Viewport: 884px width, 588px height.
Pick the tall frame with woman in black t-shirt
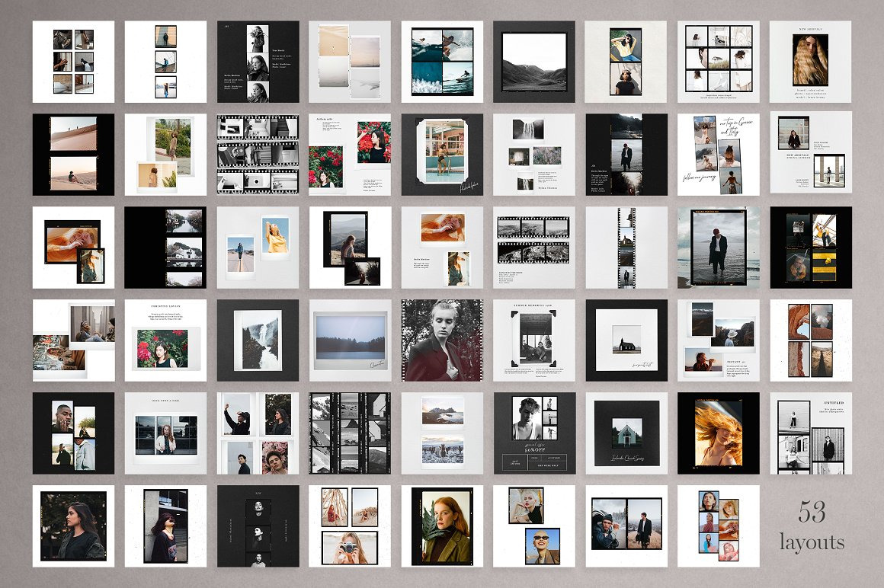(166, 526)
